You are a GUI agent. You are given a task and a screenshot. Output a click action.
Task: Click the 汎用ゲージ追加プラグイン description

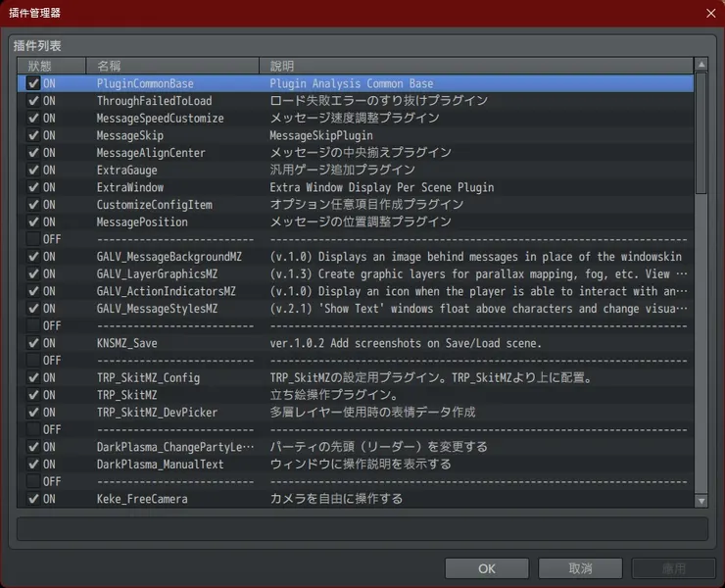coord(343,170)
